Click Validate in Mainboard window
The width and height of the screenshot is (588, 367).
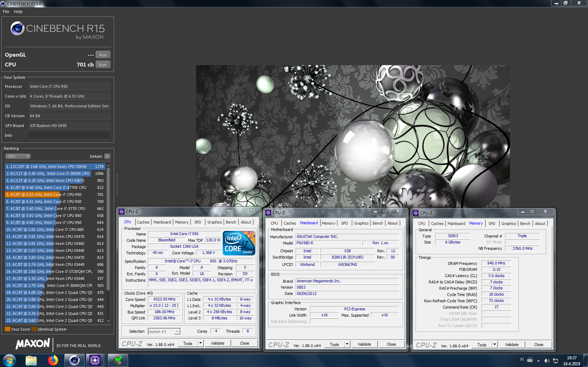[364, 344]
